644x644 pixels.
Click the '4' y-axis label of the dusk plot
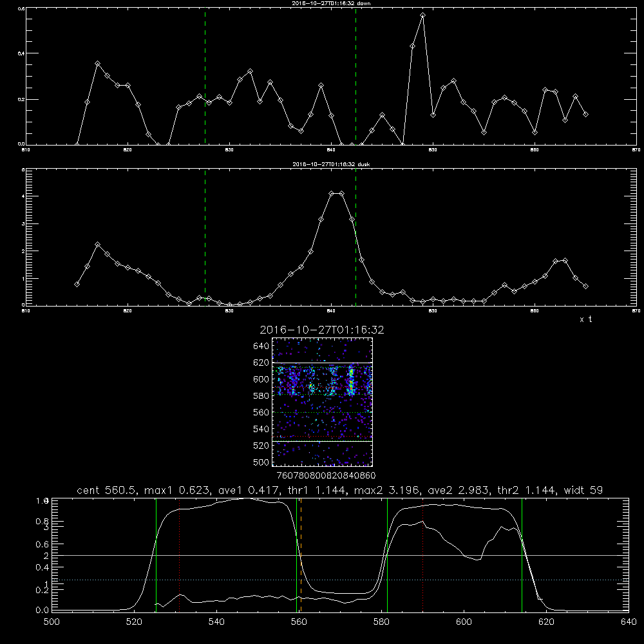tap(23, 196)
